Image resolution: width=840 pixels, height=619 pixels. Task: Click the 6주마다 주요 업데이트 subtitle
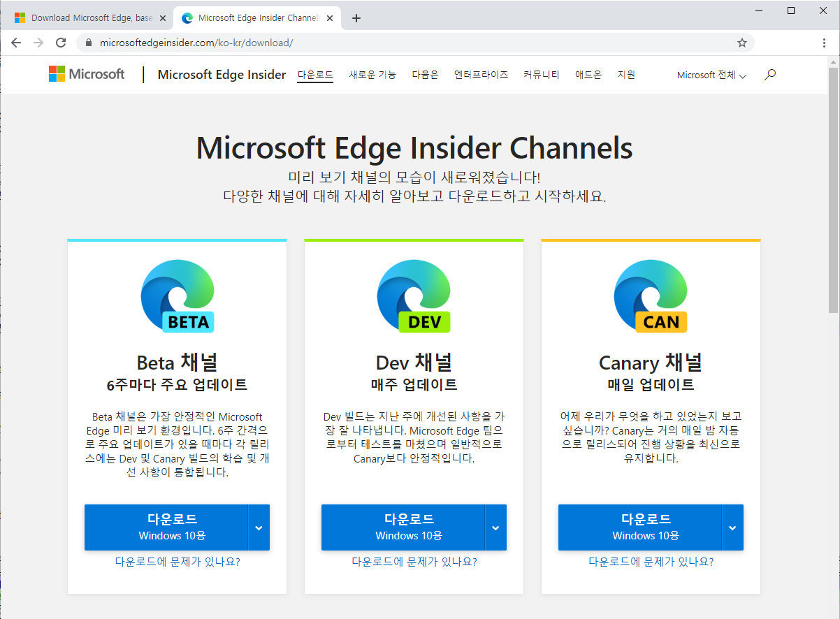click(177, 385)
